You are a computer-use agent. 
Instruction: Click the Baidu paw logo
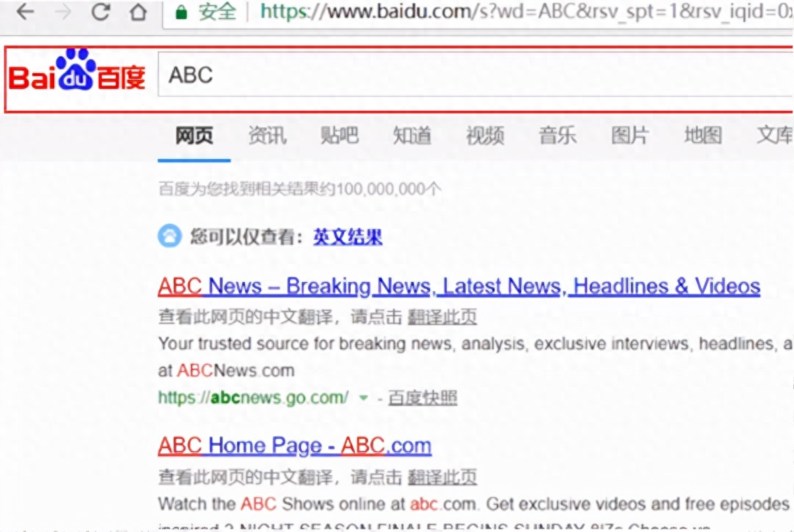[x=76, y=72]
